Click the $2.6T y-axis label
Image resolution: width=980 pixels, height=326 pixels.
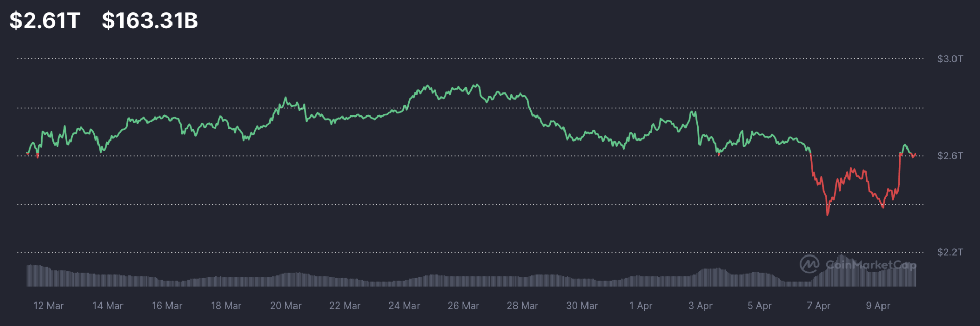949,156
